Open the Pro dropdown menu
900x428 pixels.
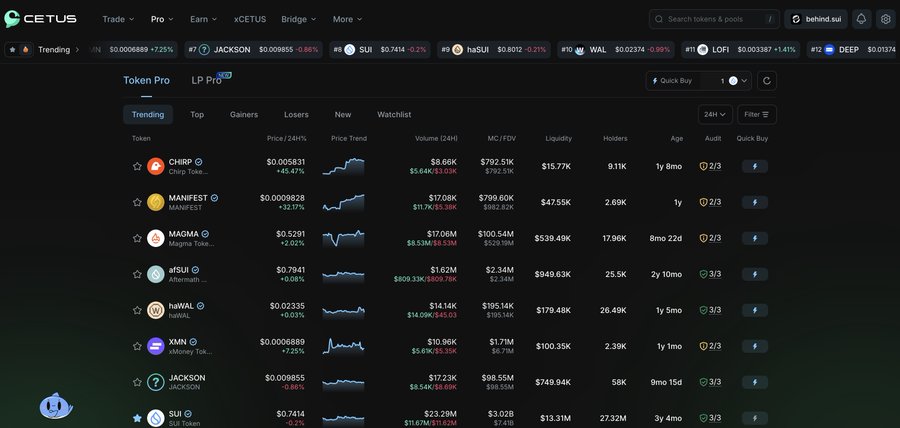click(x=162, y=19)
